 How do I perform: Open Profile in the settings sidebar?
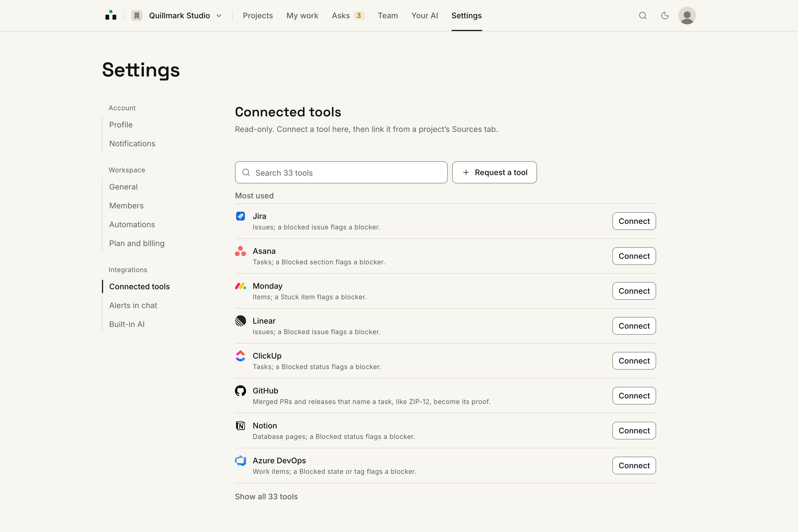pyautogui.click(x=121, y=125)
